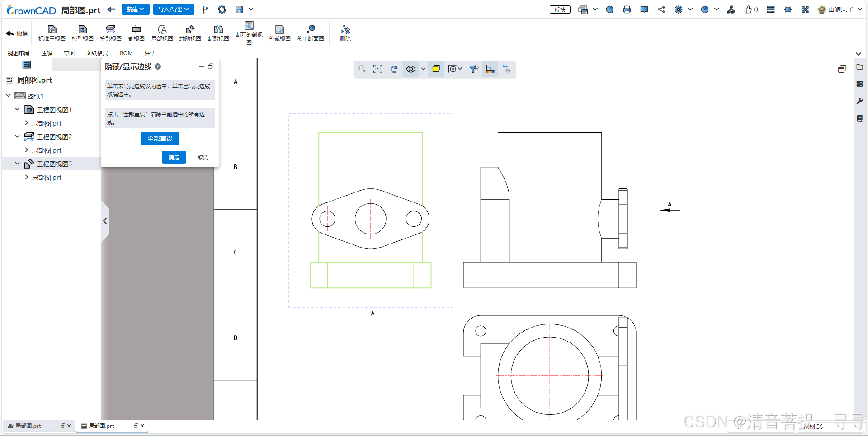Insert a 标准三视图 standard three view
Image resolution: width=868 pixels, height=436 pixels.
click(x=52, y=33)
